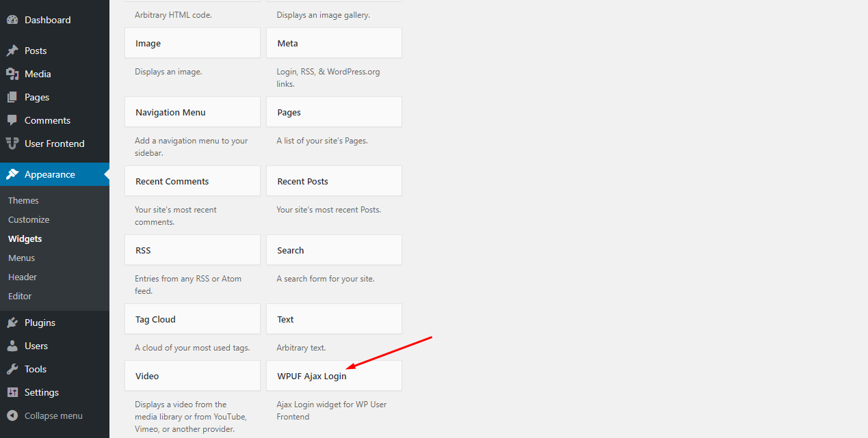Open Settings using the sliders icon
This screenshot has height=438, width=868.
pos(13,392)
